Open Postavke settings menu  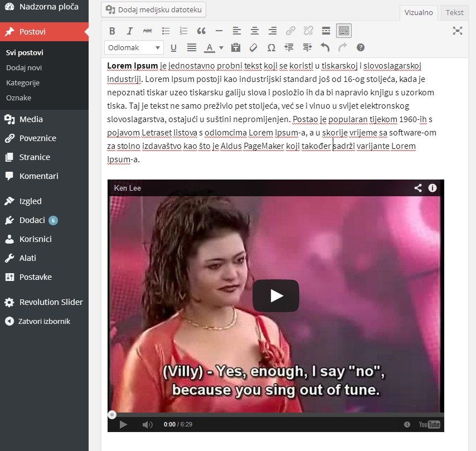pyautogui.click(x=45, y=277)
